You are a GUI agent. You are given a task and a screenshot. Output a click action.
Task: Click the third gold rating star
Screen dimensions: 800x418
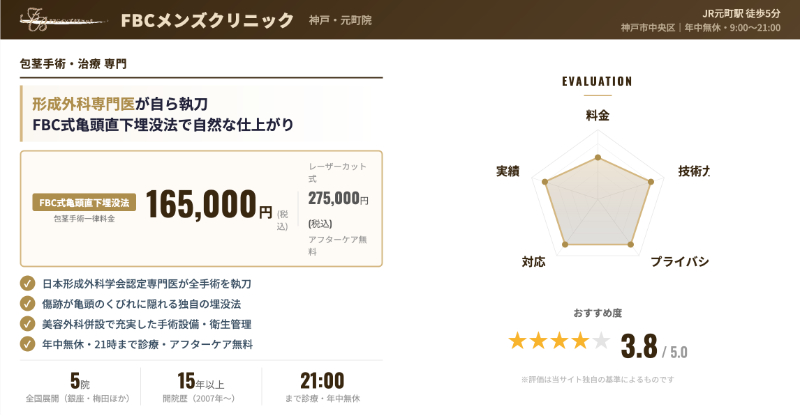pos(559,341)
